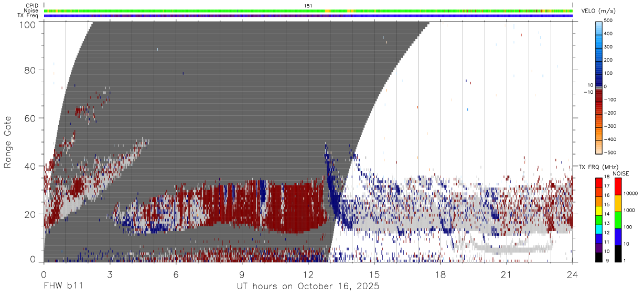
Task: Click the 'UT hours on October 16, 2025' title
Action: [308, 287]
